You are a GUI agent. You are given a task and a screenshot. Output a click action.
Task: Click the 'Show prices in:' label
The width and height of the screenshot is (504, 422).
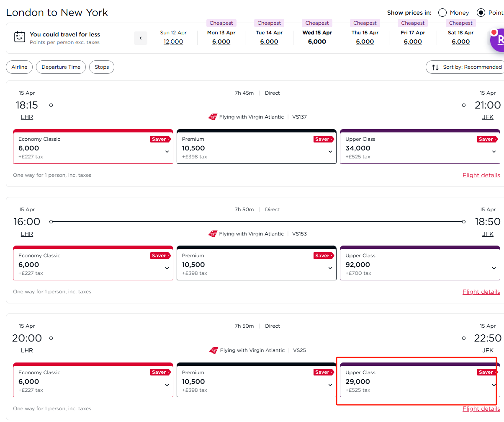[x=409, y=13]
